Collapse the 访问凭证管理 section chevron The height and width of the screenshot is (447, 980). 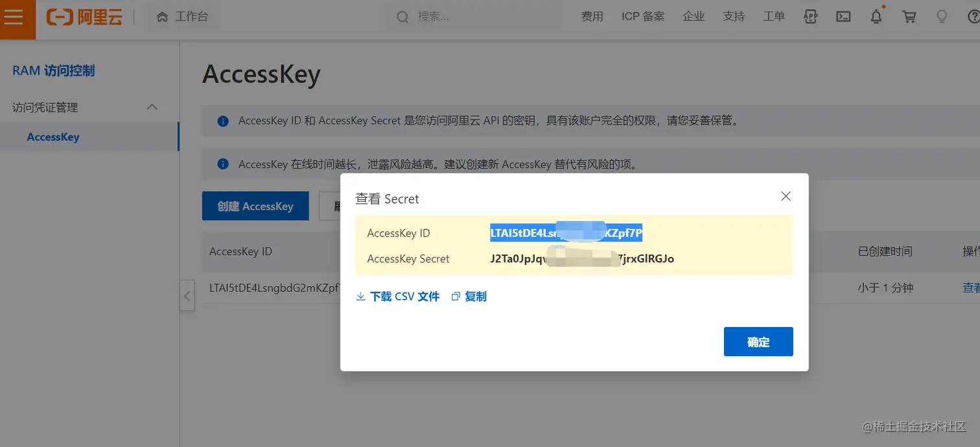click(152, 107)
